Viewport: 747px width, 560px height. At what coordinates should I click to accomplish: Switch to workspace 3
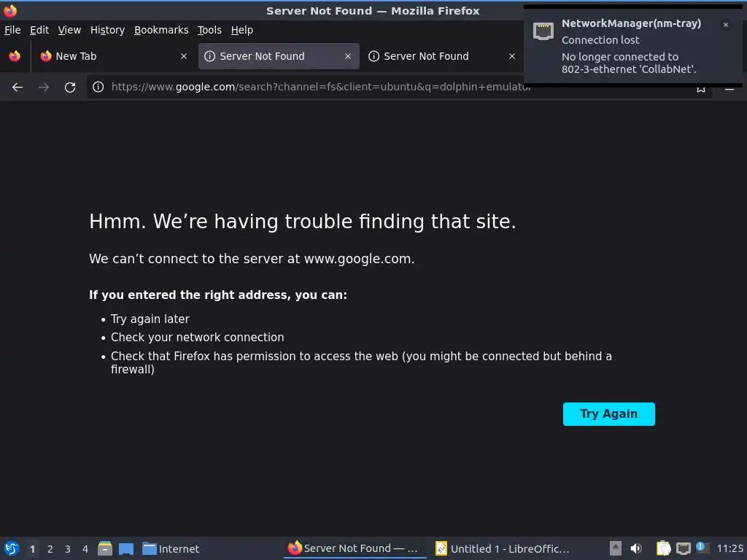[x=68, y=549]
